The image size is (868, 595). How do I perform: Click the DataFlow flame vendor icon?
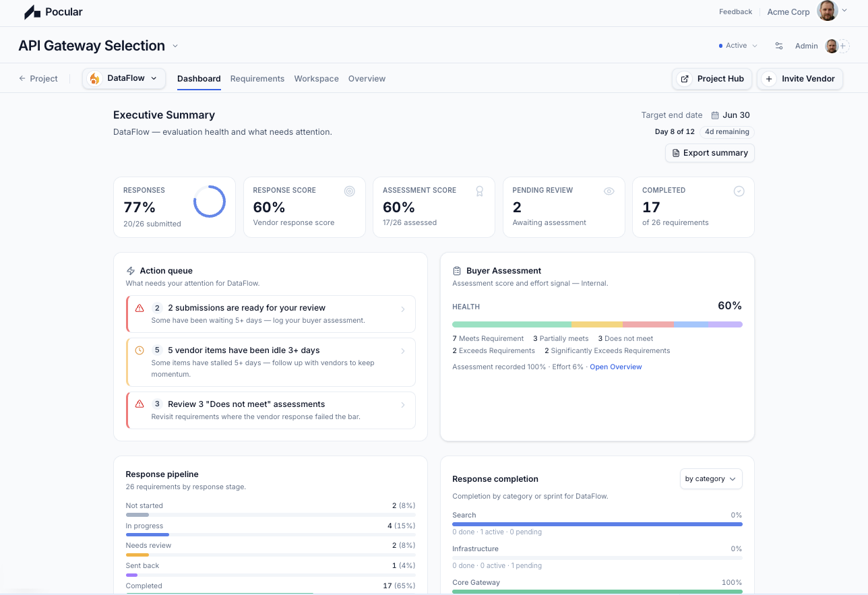click(x=95, y=78)
